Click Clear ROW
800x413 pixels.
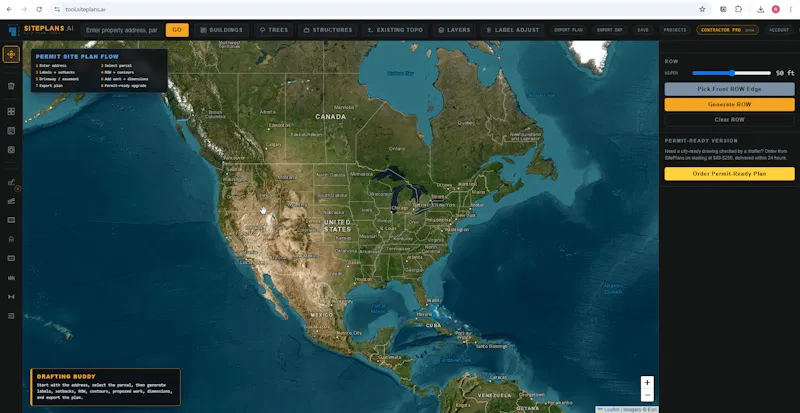(x=729, y=119)
